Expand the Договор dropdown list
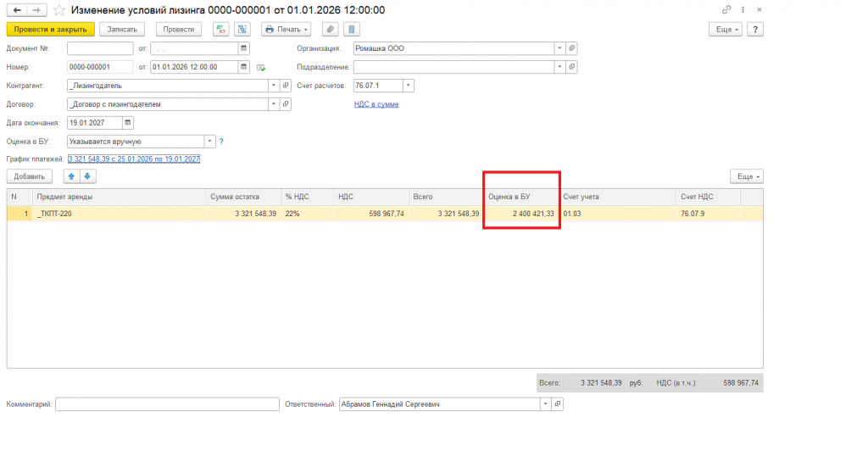This screenshot has width=868, height=451. click(274, 104)
